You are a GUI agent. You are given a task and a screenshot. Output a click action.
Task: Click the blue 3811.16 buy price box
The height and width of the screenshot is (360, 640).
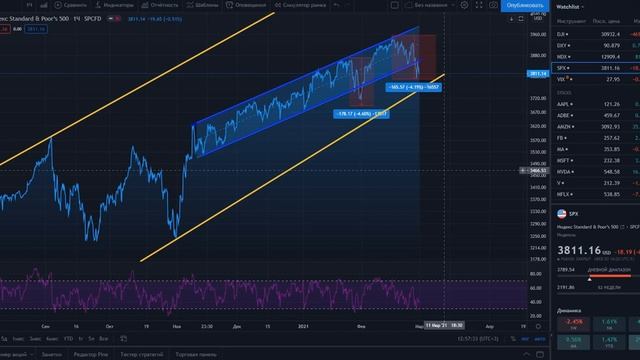(x=36, y=29)
